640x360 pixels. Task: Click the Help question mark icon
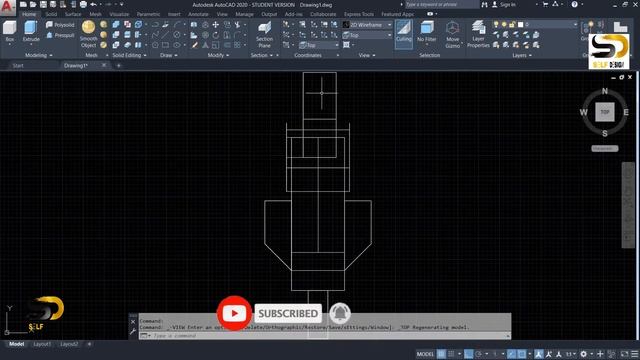coord(574,4)
